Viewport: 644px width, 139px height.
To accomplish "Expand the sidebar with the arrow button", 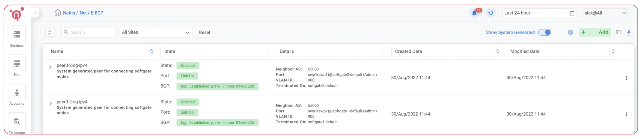I will click(x=35, y=13).
